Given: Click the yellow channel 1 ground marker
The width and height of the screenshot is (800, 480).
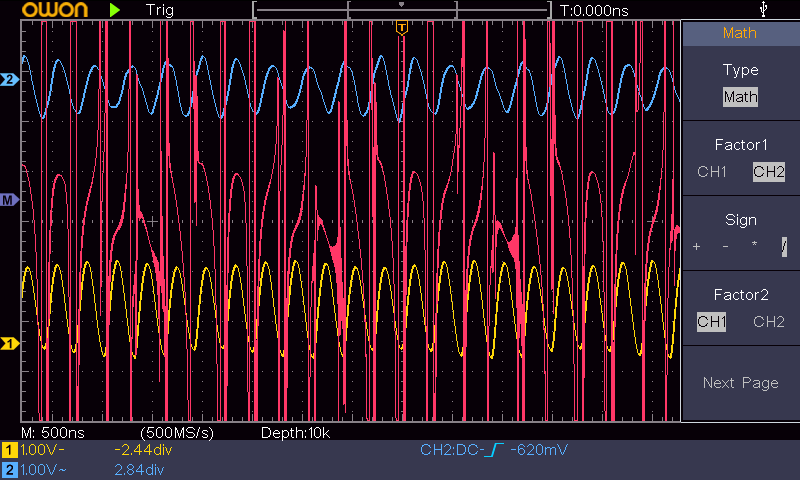Looking at the screenshot, I should point(10,344).
